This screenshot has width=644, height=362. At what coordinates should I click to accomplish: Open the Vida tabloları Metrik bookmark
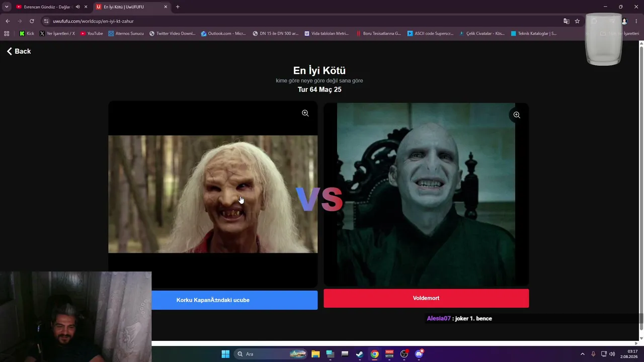327,34
